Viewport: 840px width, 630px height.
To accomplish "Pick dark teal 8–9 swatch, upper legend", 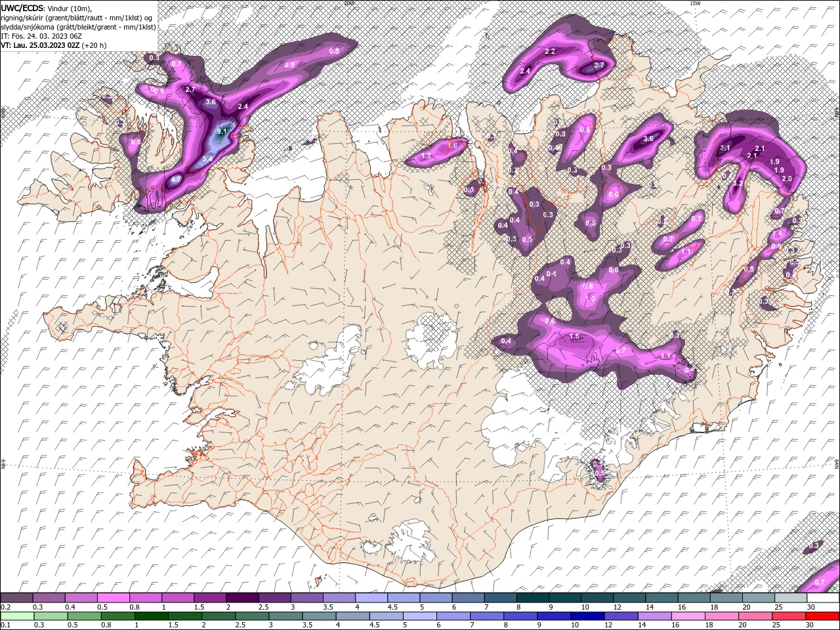I will click(532, 598).
